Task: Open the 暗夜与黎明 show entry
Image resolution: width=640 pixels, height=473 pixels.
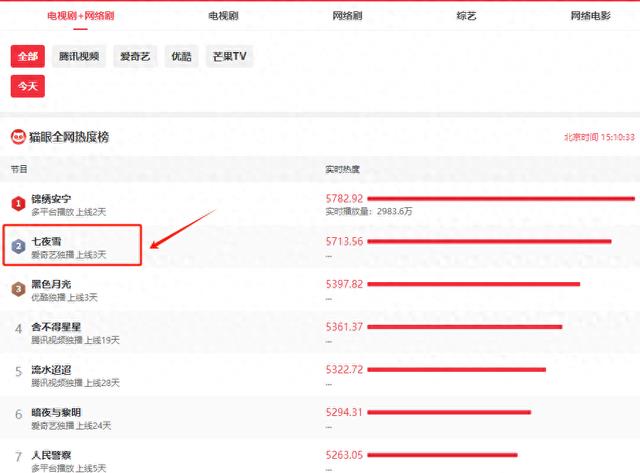Action: [56, 413]
